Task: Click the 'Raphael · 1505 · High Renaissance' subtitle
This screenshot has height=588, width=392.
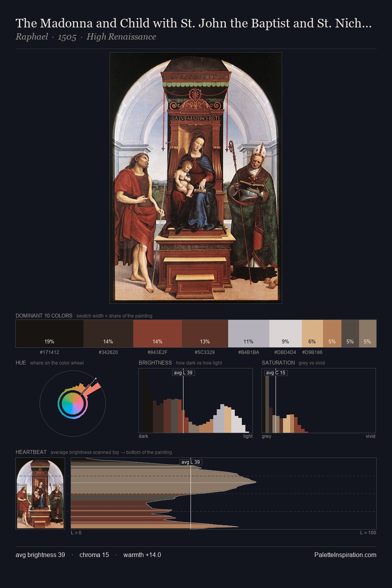Action: [86, 37]
